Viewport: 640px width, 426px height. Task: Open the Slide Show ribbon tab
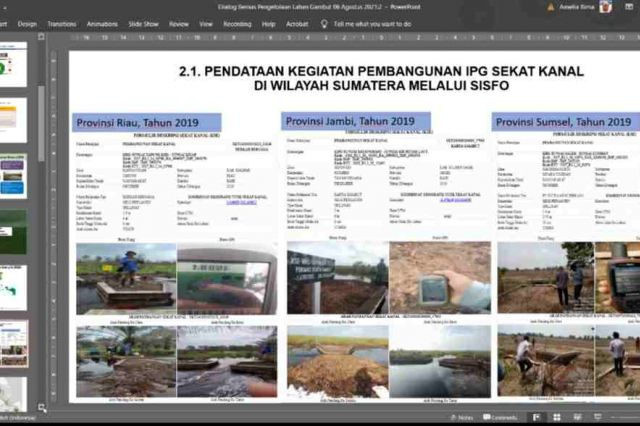[x=143, y=24]
